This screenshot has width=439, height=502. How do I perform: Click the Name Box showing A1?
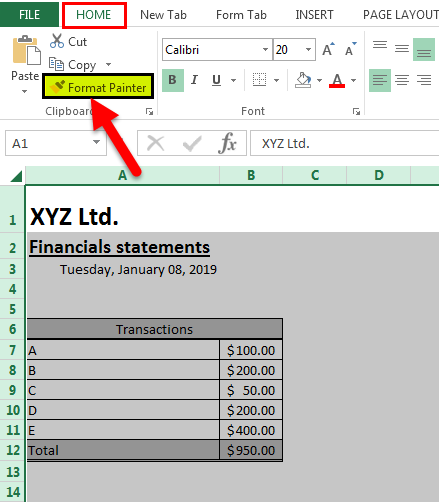click(x=56, y=143)
